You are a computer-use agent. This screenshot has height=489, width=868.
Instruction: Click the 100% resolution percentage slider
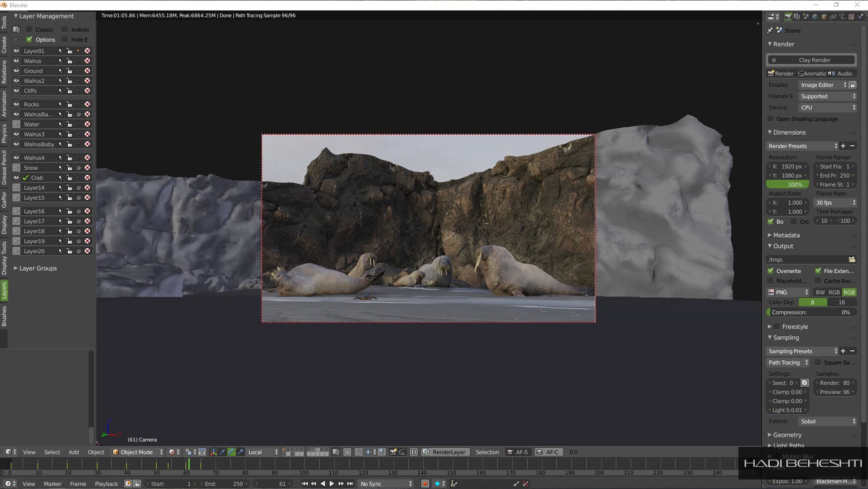[x=787, y=184]
